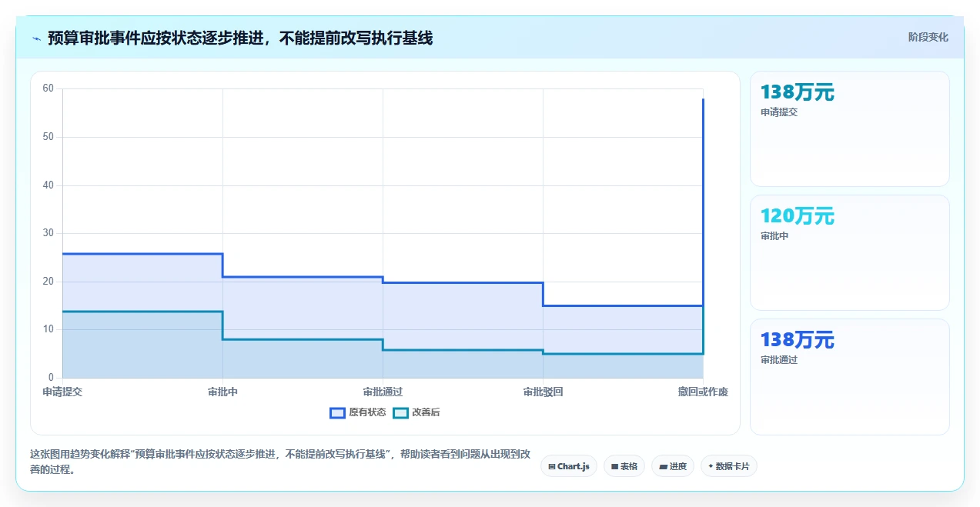Click the 申请提交 x-axis label
Image resolution: width=980 pixels, height=507 pixels.
click(x=62, y=392)
